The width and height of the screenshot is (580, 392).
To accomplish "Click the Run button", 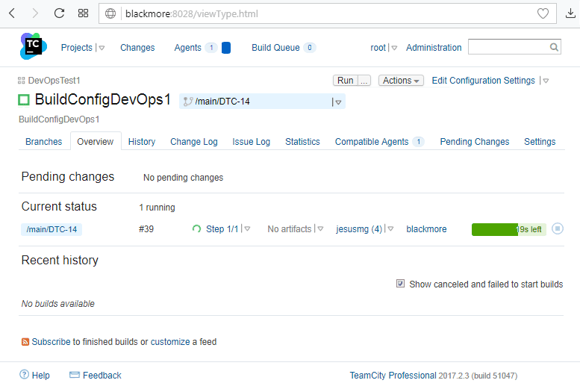I will 346,81.
